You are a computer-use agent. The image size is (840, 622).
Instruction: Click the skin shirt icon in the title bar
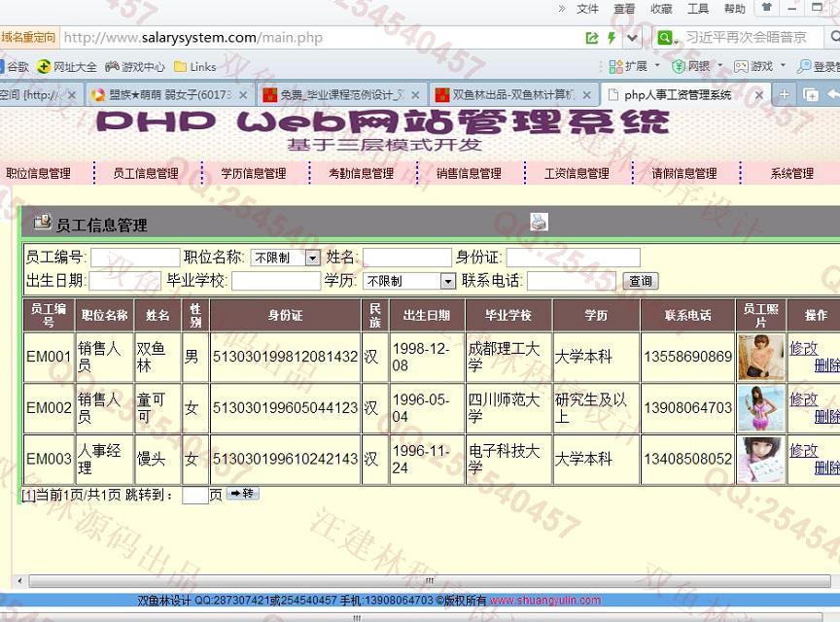[x=767, y=8]
